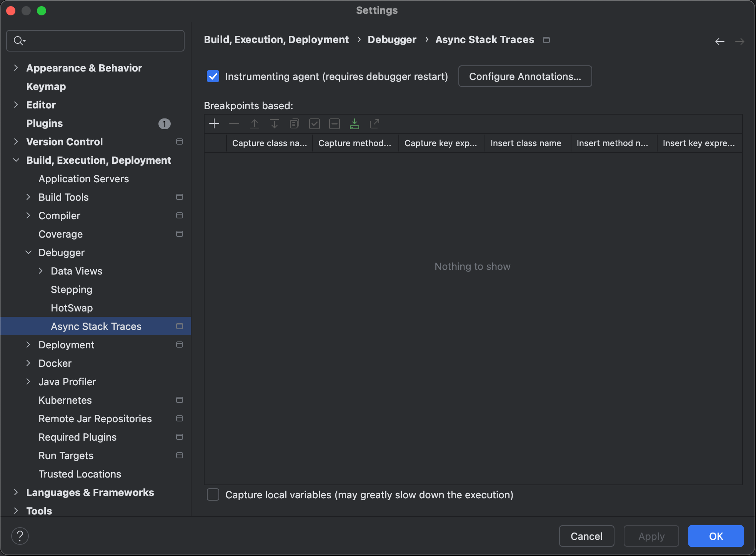Click the move down arrow icon
The image size is (756, 556).
pos(274,123)
